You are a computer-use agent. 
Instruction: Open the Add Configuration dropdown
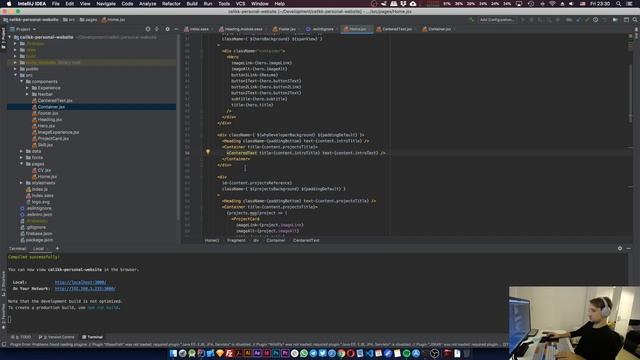(x=497, y=20)
